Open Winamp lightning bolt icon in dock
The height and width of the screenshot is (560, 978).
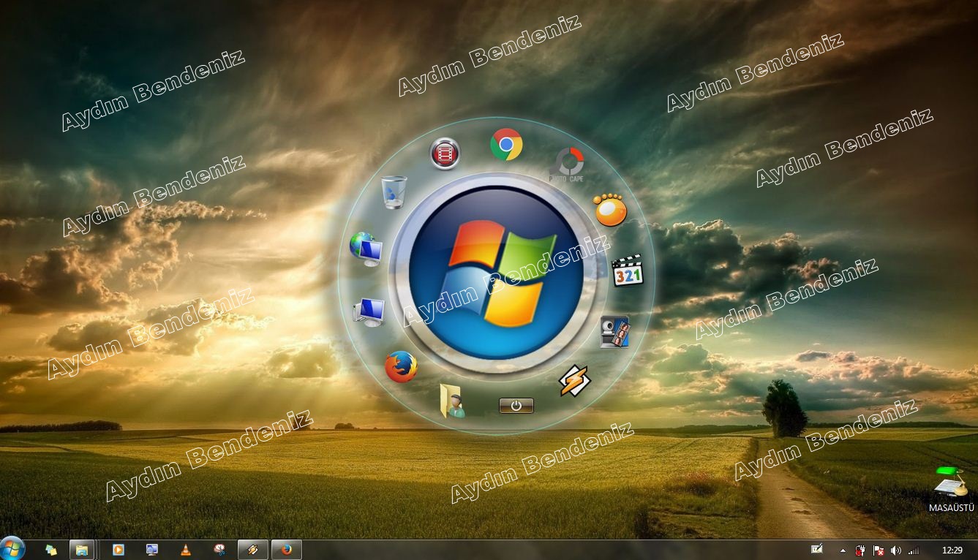(x=574, y=381)
